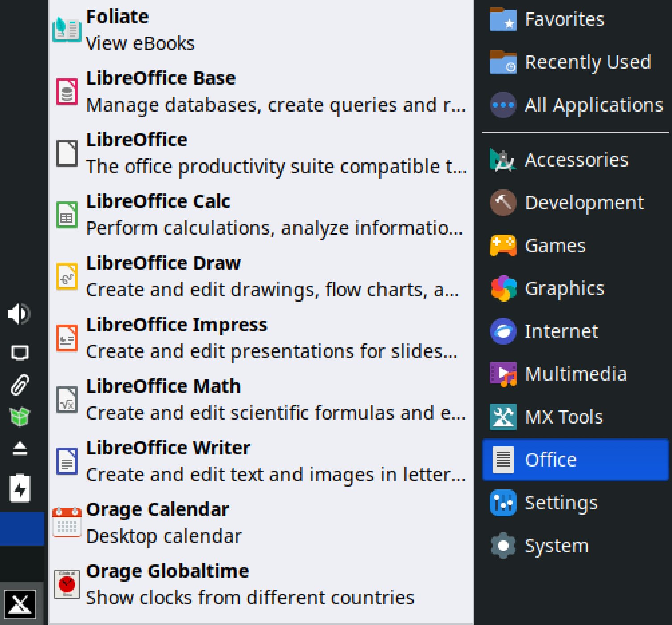Click the All Applications dots icon
Image resolution: width=672 pixels, height=625 pixels.
click(503, 105)
